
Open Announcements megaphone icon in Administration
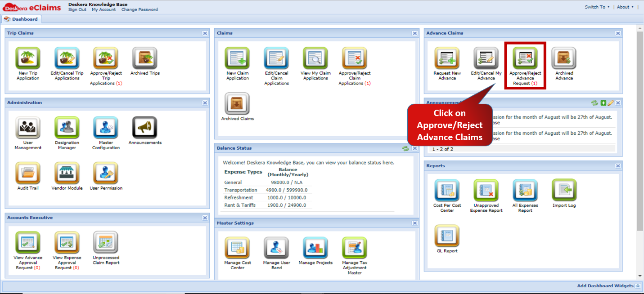(145, 128)
